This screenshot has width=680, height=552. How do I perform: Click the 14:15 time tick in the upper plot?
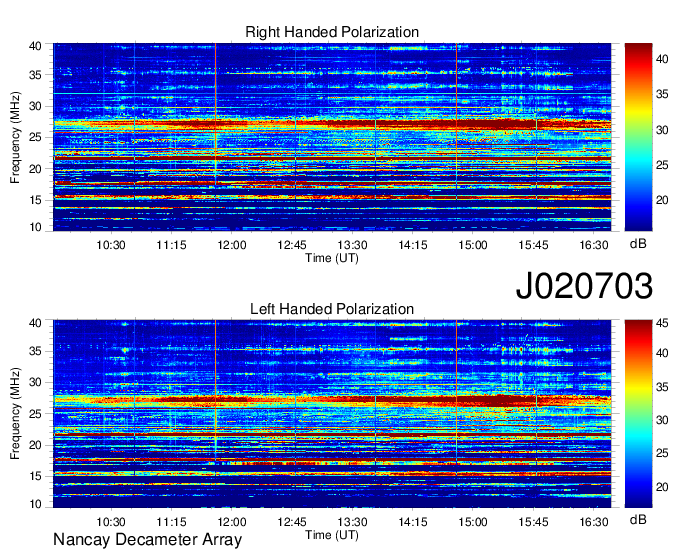tap(413, 245)
